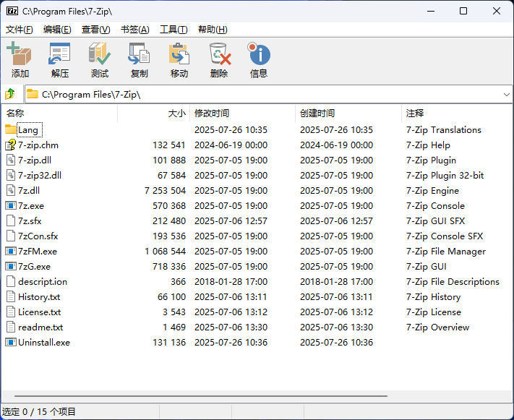Select the 7-zip.chm help file icon

pos(11,145)
